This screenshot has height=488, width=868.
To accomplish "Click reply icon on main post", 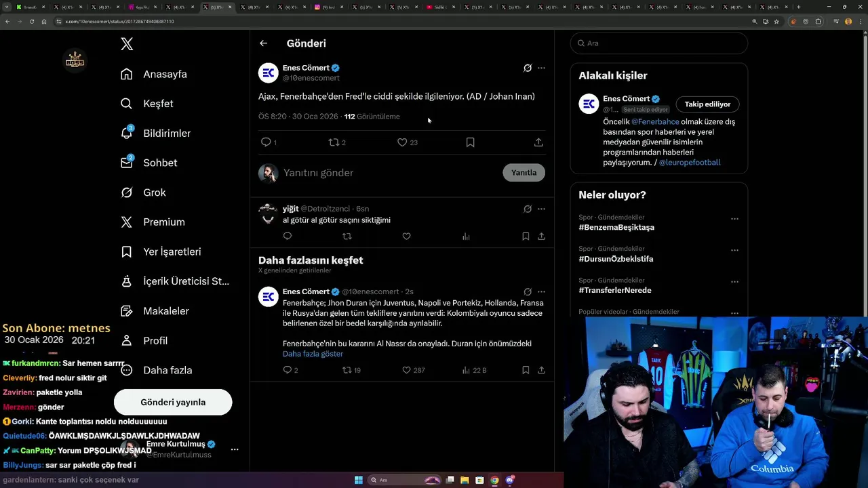I will click(267, 142).
